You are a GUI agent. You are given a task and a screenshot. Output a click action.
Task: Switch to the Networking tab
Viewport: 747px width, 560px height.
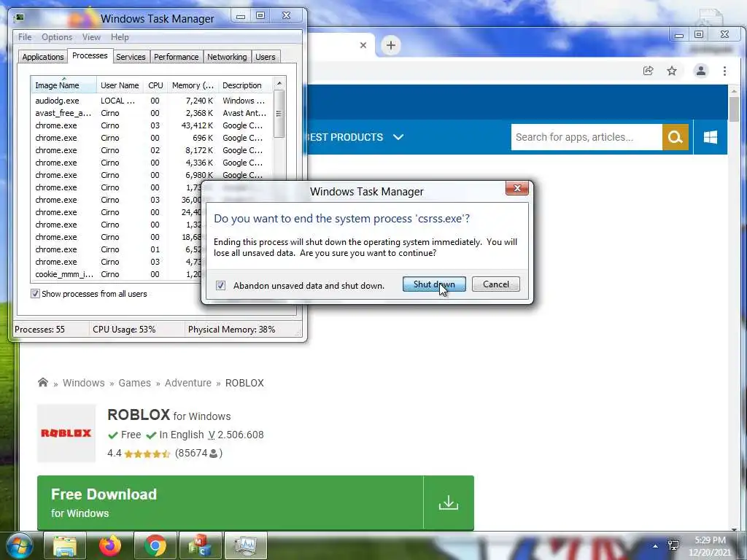pos(227,57)
